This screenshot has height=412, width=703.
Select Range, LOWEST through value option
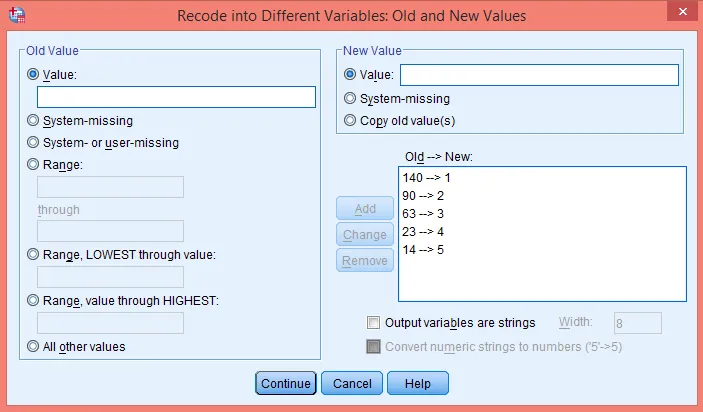click(34, 254)
